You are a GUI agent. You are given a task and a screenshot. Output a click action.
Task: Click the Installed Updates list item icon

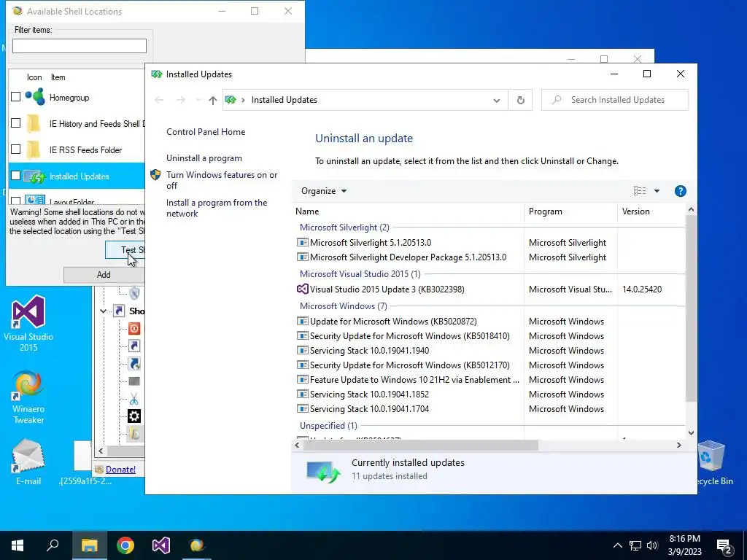pos(35,176)
